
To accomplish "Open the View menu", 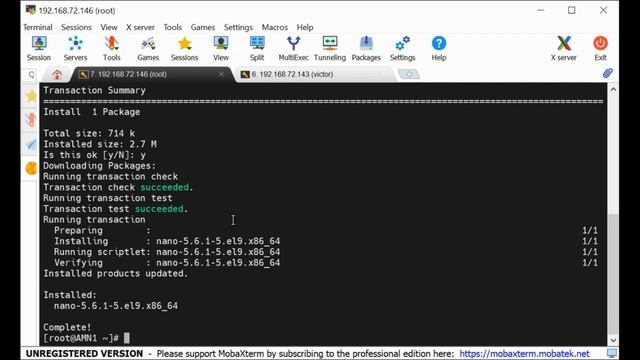I will pos(109,27).
